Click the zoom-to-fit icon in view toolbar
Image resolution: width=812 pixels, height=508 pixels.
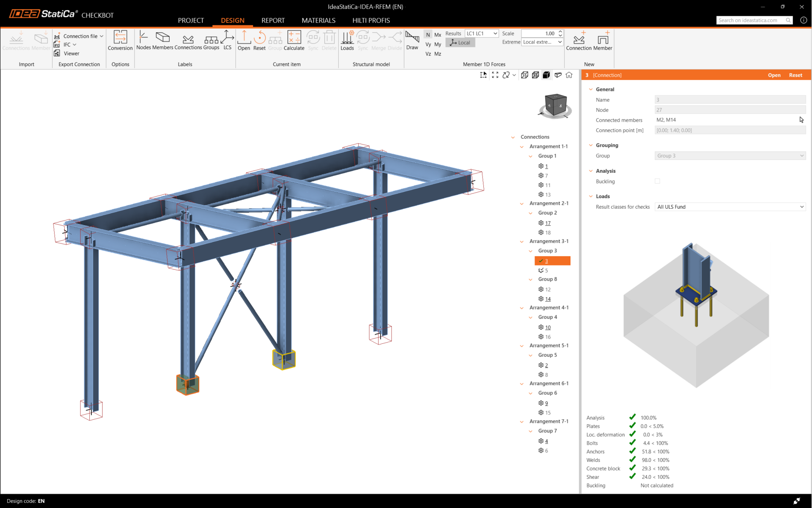(x=495, y=75)
